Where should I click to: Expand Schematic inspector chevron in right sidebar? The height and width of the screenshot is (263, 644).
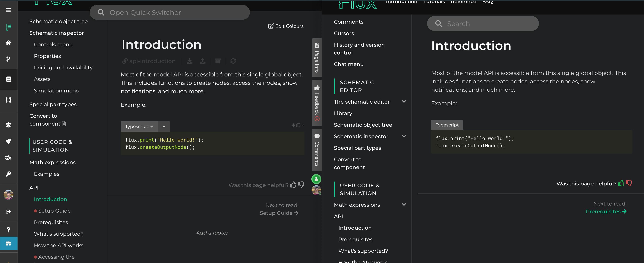404,136
